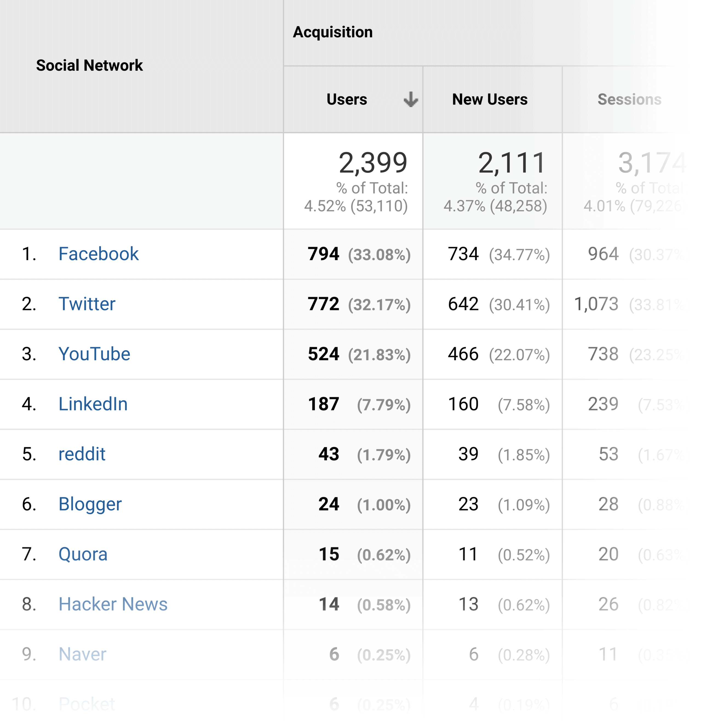Click LinkedIn New Users value 160

(x=463, y=404)
